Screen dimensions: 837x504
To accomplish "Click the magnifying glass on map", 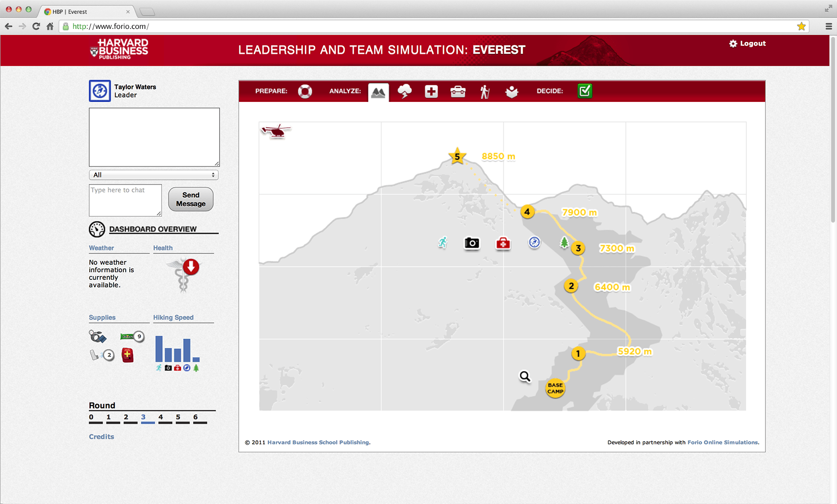I will click(x=525, y=376).
